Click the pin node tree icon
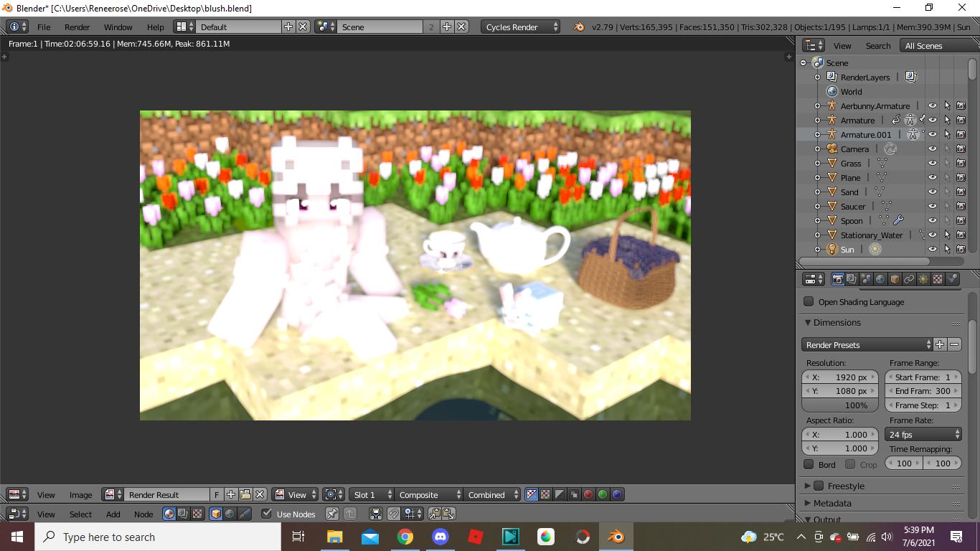The width and height of the screenshot is (980, 551). [331, 514]
